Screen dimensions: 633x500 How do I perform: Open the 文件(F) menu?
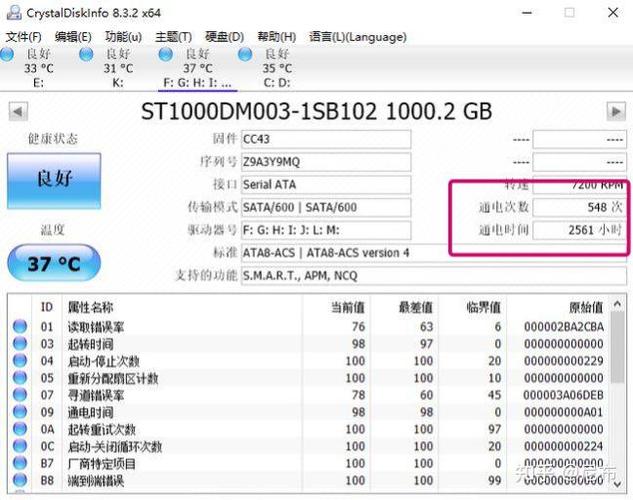pos(23,37)
